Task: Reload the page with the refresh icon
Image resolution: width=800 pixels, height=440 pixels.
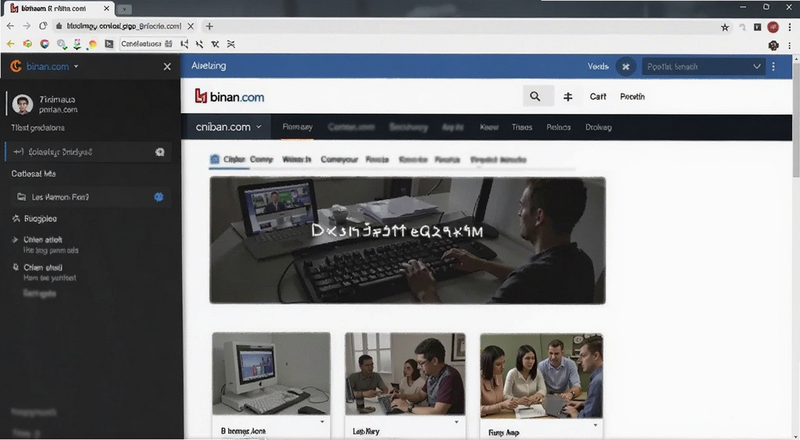Action: click(43, 26)
